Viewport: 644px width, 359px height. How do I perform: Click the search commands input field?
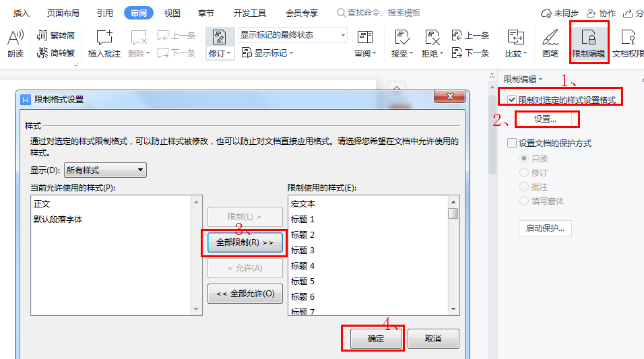click(383, 13)
